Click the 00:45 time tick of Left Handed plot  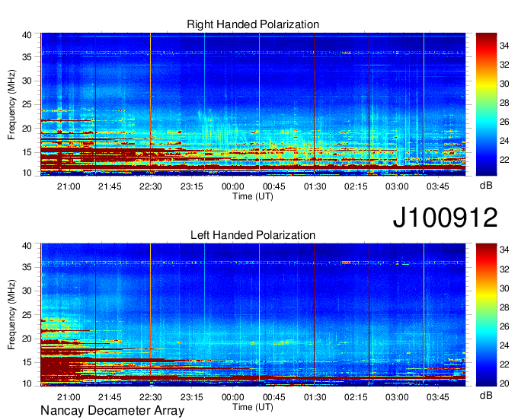point(274,397)
